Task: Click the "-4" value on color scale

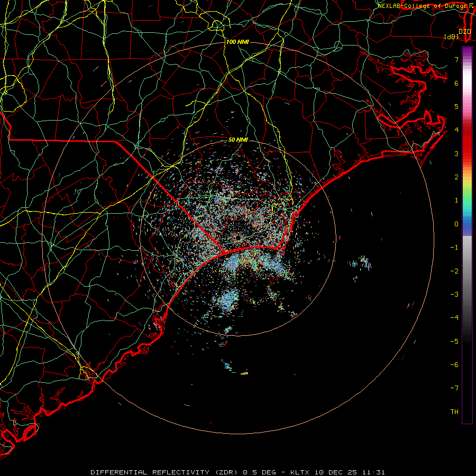Action: (x=454, y=318)
